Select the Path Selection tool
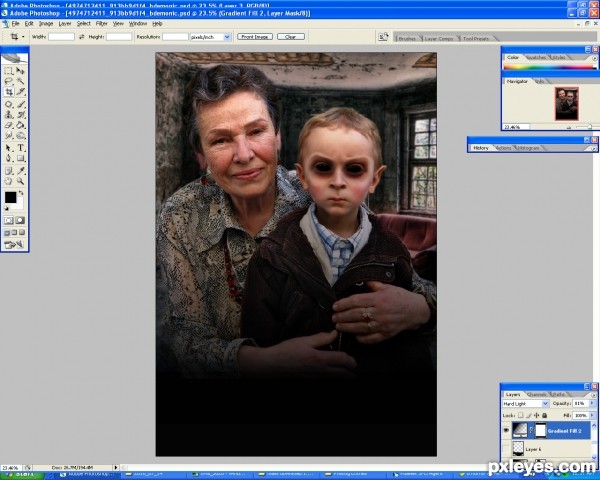Screen dimensions: 600x480 click(8, 148)
